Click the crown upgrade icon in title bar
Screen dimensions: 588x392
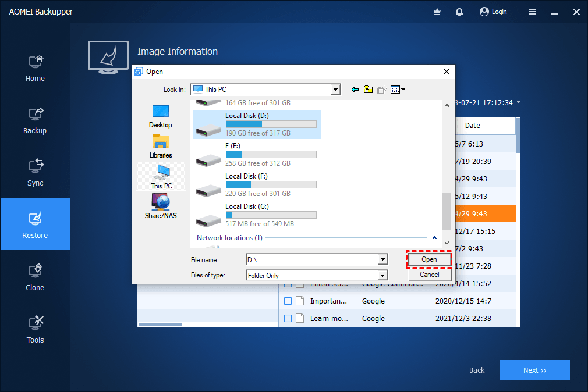tap(437, 12)
